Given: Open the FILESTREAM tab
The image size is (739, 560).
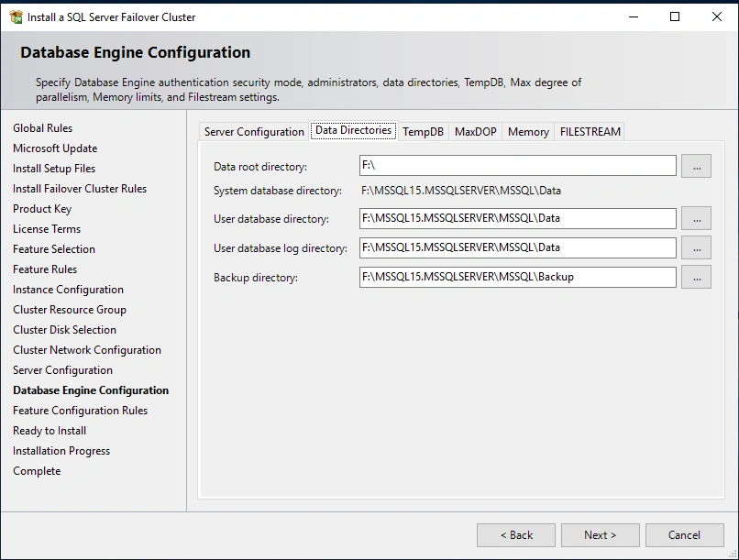Looking at the screenshot, I should [590, 131].
